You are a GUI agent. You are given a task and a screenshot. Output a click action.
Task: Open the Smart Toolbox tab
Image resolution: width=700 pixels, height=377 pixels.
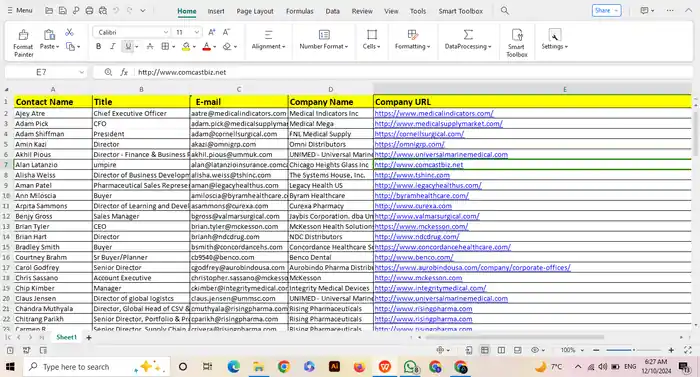[x=461, y=11]
